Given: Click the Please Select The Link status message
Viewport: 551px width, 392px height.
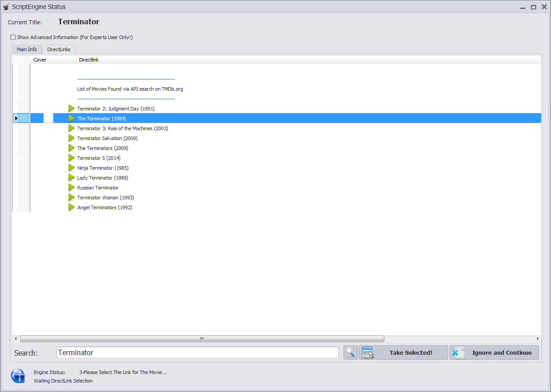Looking at the screenshot, I should tap(123, 372).
